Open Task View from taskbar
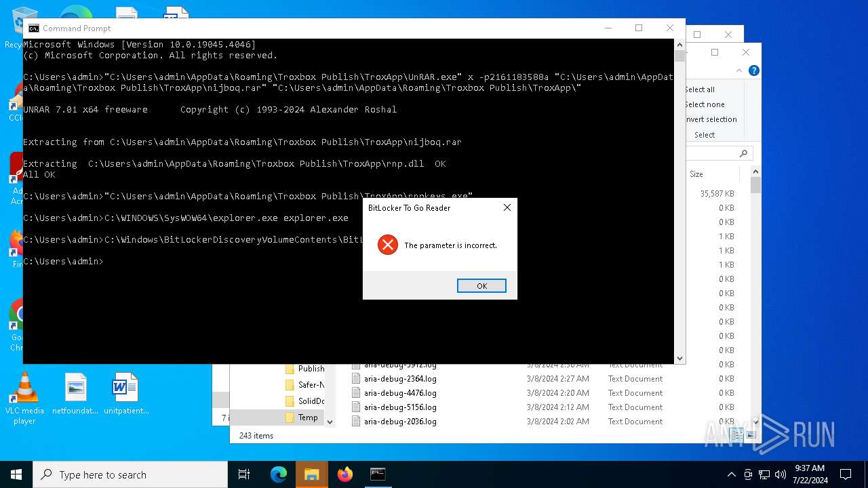Viewport: 868px width, 488px height. click(244, 474)
